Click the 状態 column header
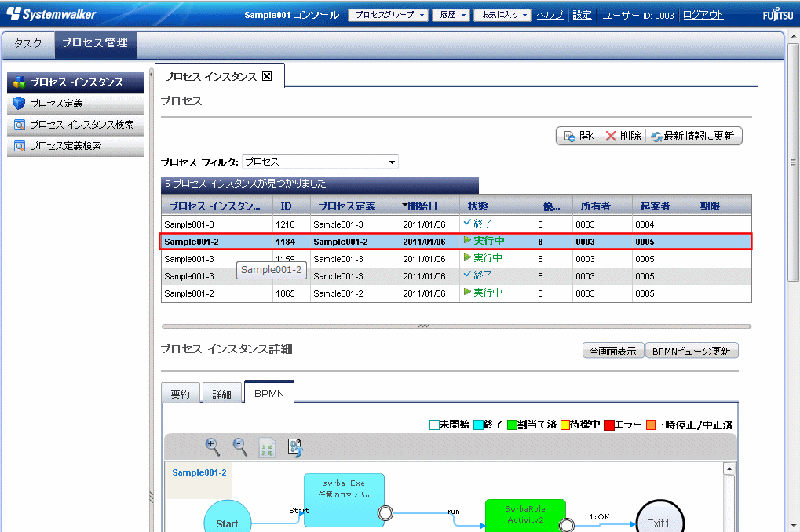 (x=497, y=206)
